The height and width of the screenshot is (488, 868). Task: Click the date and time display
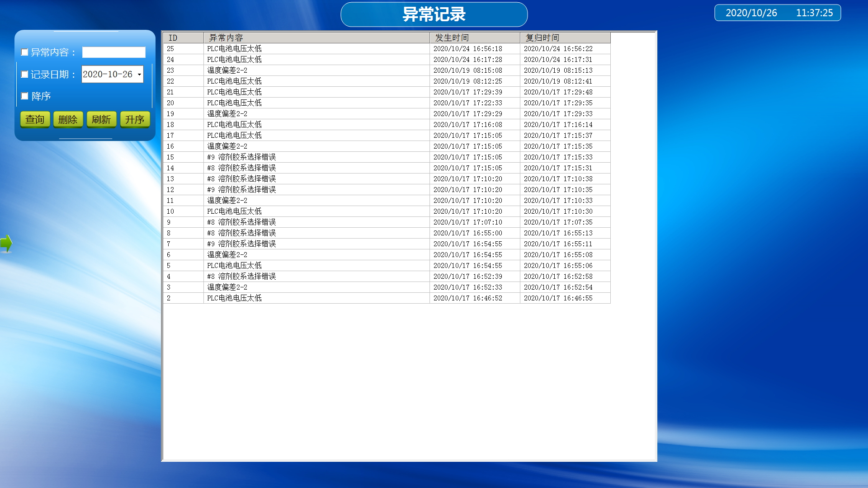pyautogui.click(x=778, y=13)
